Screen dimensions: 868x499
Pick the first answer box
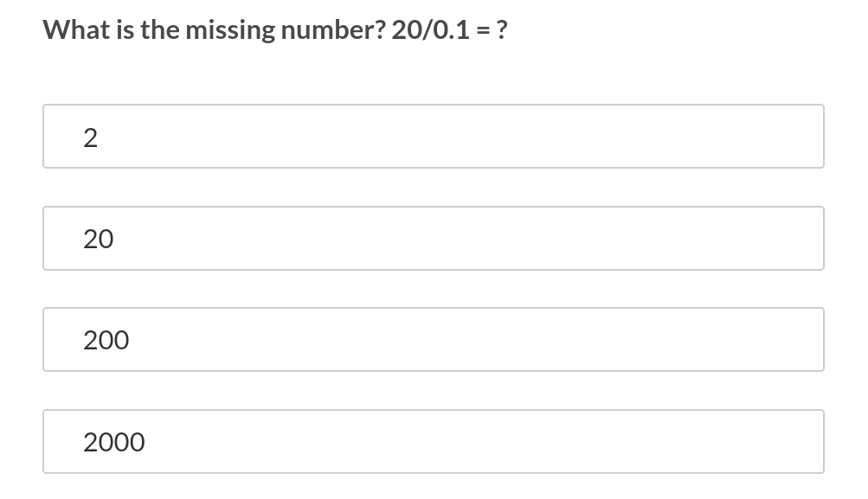click(433, 137)
